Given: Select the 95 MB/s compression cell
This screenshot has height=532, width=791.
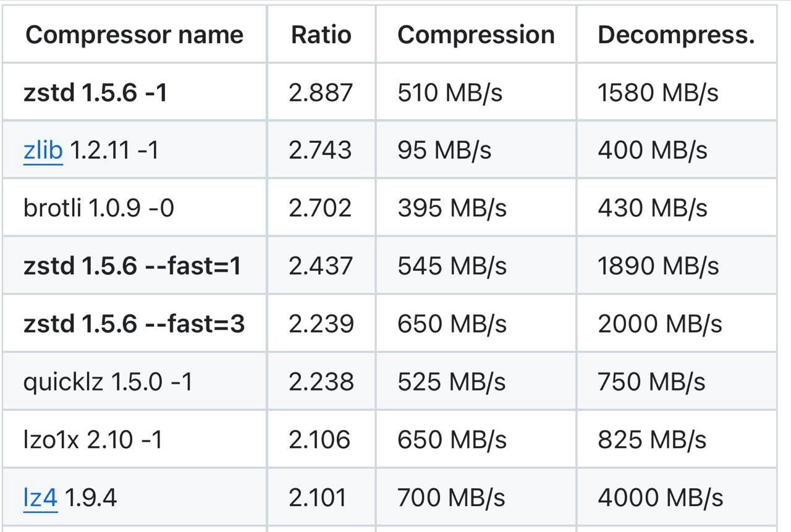Looking at the screenshot, I should pos(444,150).
